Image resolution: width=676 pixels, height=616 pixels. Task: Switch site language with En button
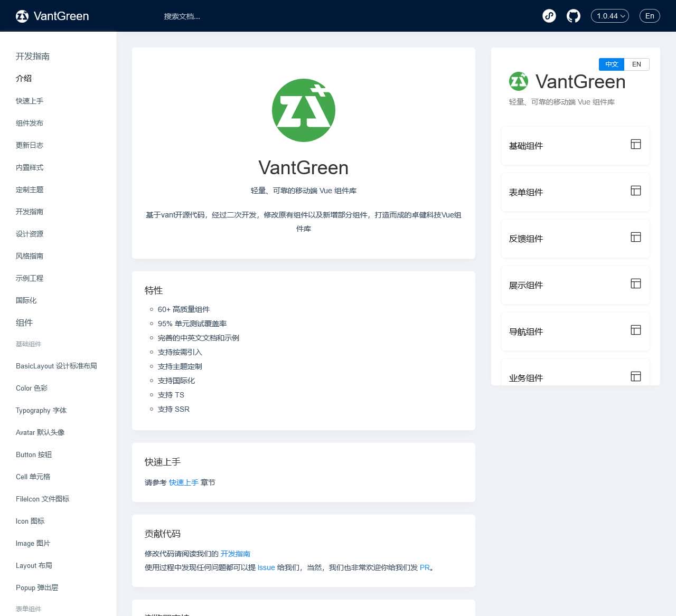tap(650, 16)
